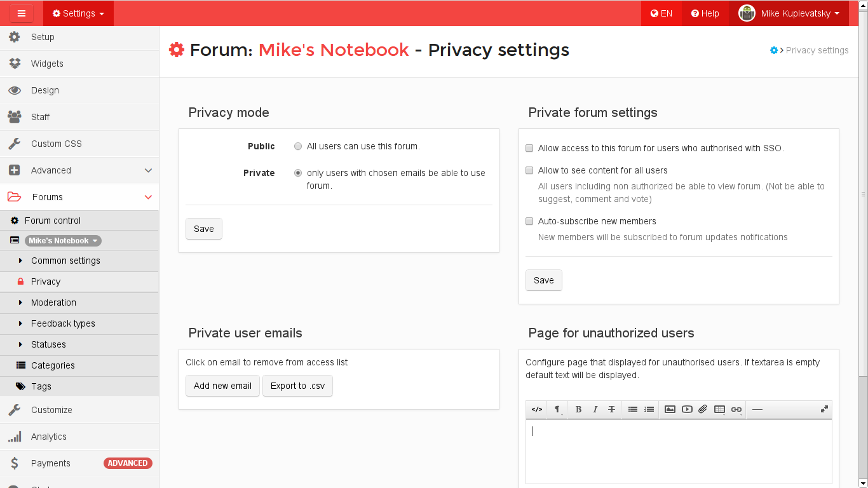Viewport: 868px width, 488px height.
Task: Click the Customize wrench icon
Action: (x=14, y=410)
